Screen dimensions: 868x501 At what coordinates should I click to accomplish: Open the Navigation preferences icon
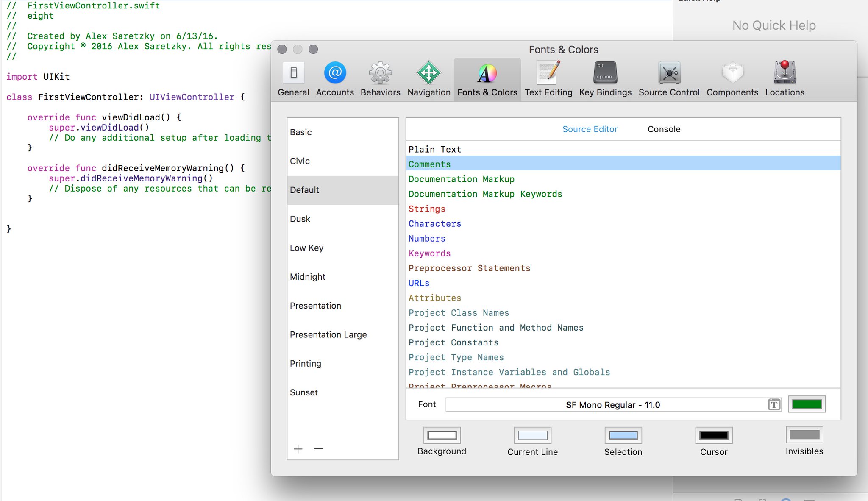click(428, 74)
